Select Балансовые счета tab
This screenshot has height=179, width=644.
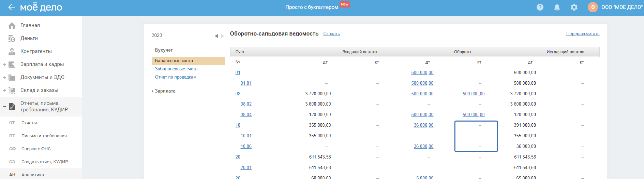188,61
